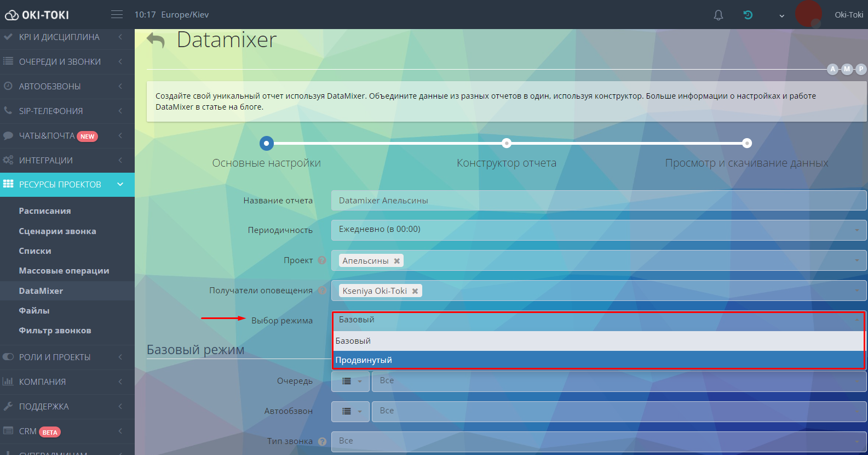Open the user menu chevron in header

click(782, 15)
